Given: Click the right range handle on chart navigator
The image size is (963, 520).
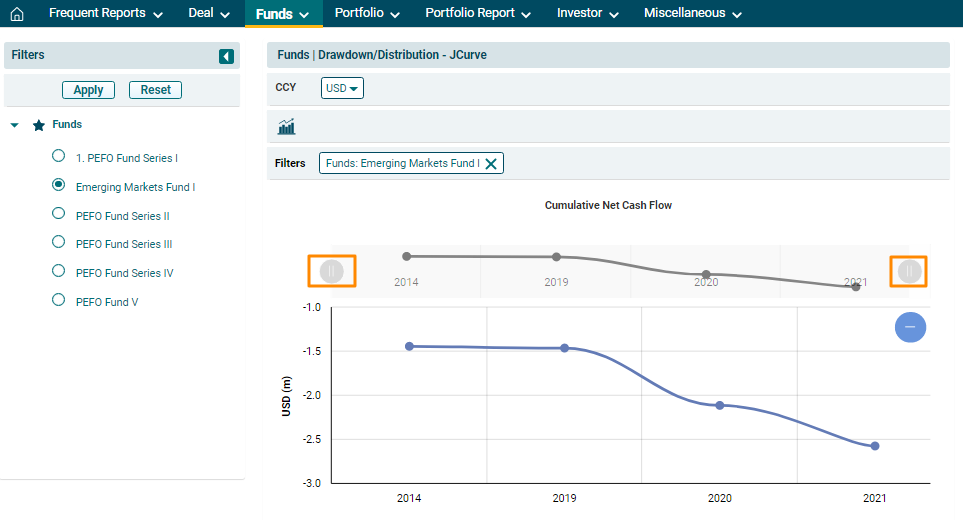Looking at the screenshot, I should [x=909, y=271].
